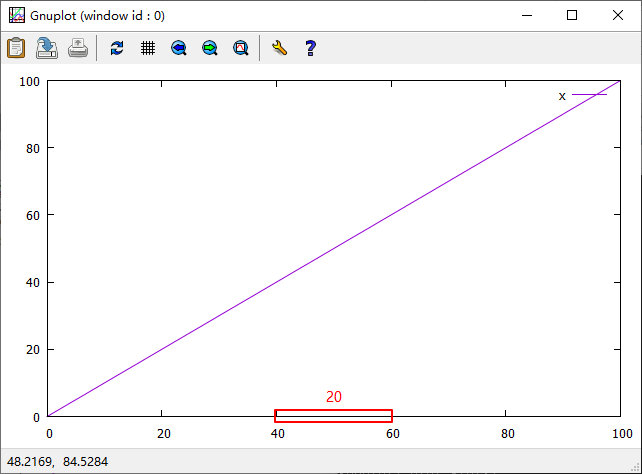Click the x-axis label 40
The image size is (642, 474).
tap(278, 434)
